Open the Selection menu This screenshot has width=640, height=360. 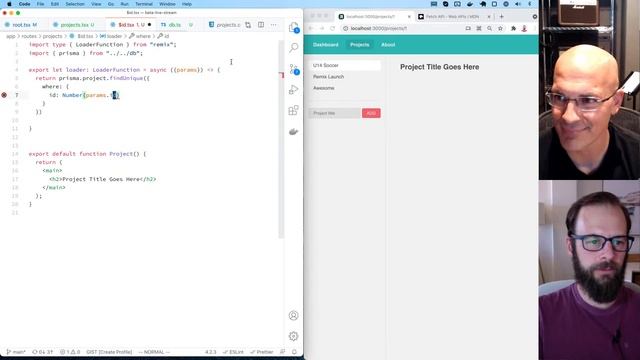(x=75, y=4)
